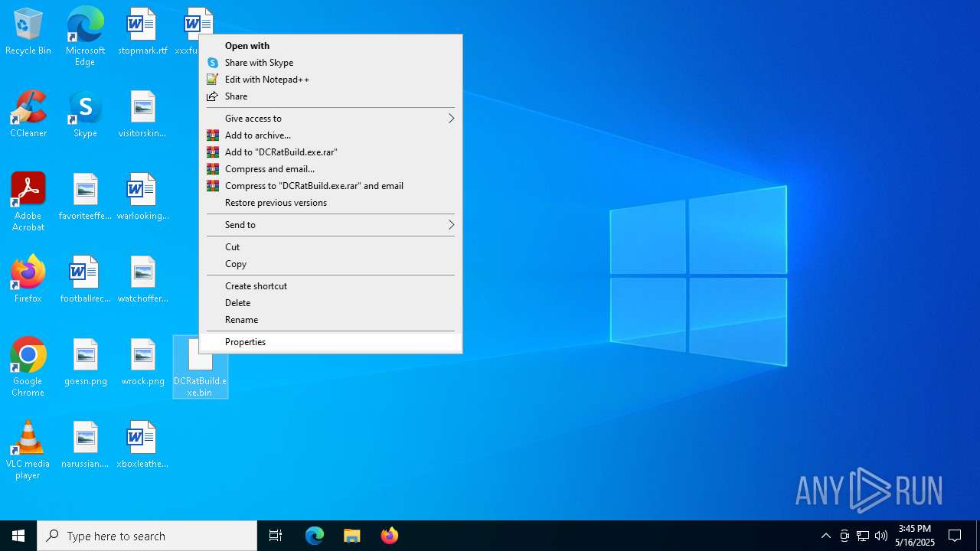Choose Copy from the context menu

click(x=331, y=264)
